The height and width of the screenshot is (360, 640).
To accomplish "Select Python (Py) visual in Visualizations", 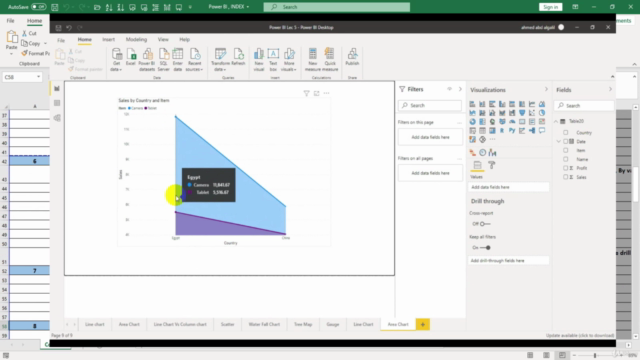I will (512, 131).
